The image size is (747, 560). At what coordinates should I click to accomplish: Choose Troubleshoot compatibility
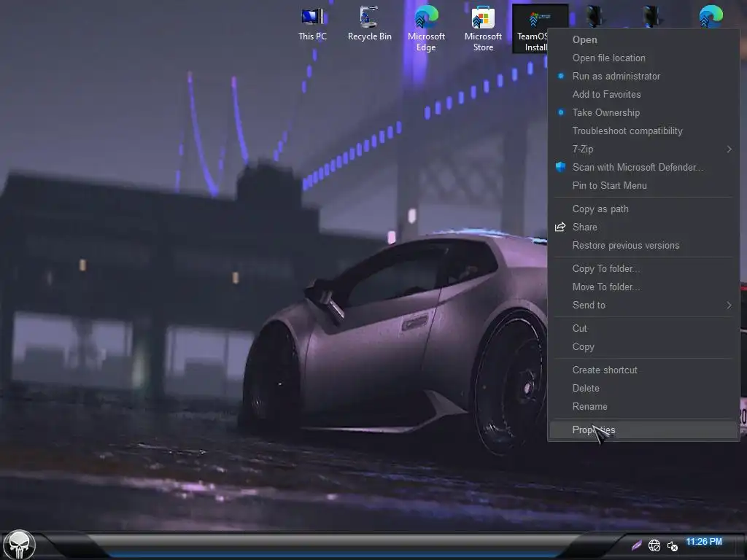[x=643, y=131]
